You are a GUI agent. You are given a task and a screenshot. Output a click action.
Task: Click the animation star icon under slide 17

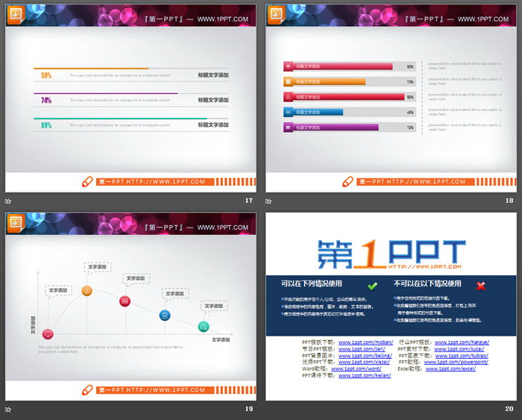(8, 201)
